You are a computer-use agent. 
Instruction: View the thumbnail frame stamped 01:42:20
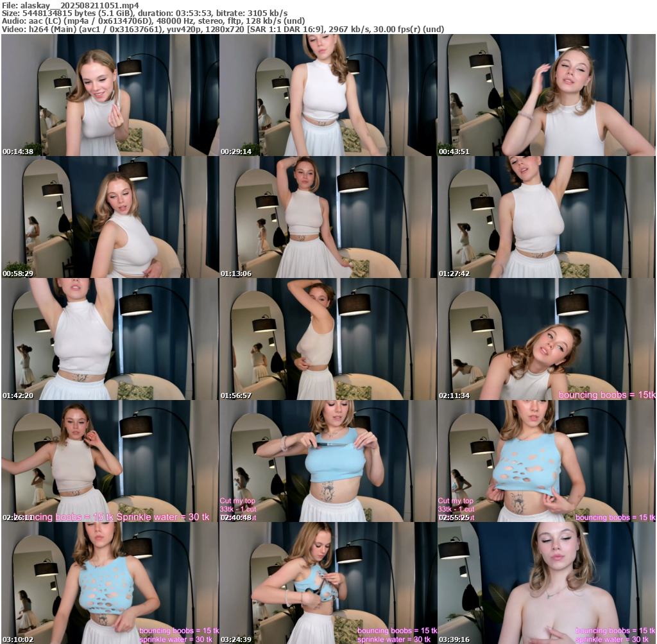(x=110, y=339)
